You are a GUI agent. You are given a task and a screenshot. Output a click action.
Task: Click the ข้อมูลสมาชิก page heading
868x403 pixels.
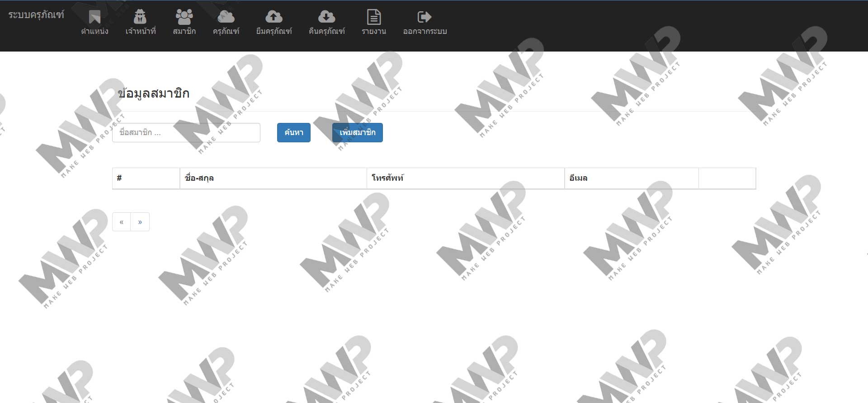point(154,94)
